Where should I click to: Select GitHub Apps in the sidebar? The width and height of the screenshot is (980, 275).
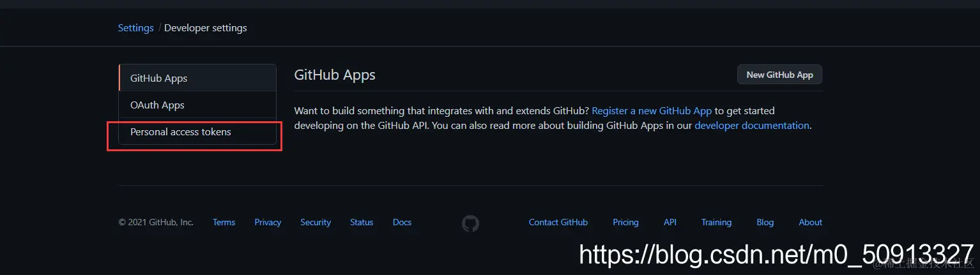(x=197, y=78)
